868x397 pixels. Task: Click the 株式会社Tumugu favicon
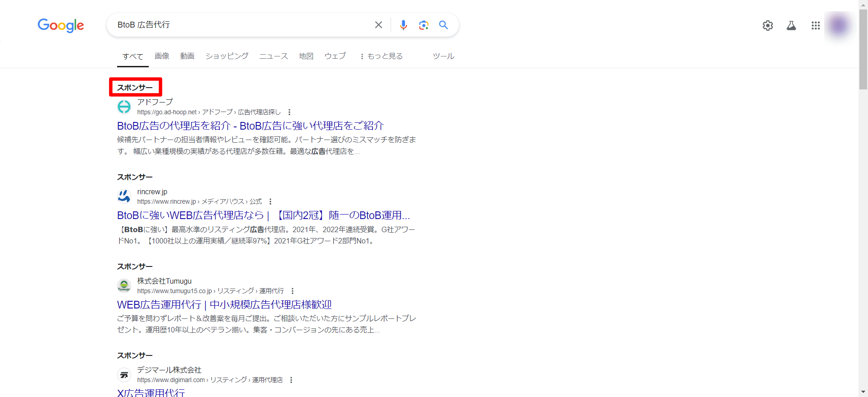(x=124, y=285)
